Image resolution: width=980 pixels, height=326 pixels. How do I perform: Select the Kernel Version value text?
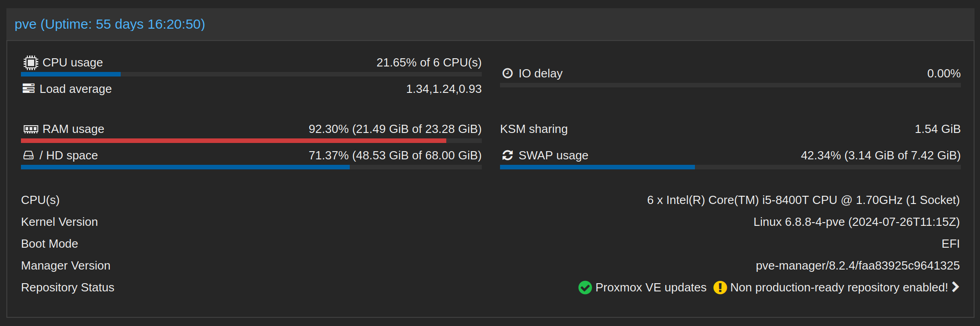tap(856, 222)
